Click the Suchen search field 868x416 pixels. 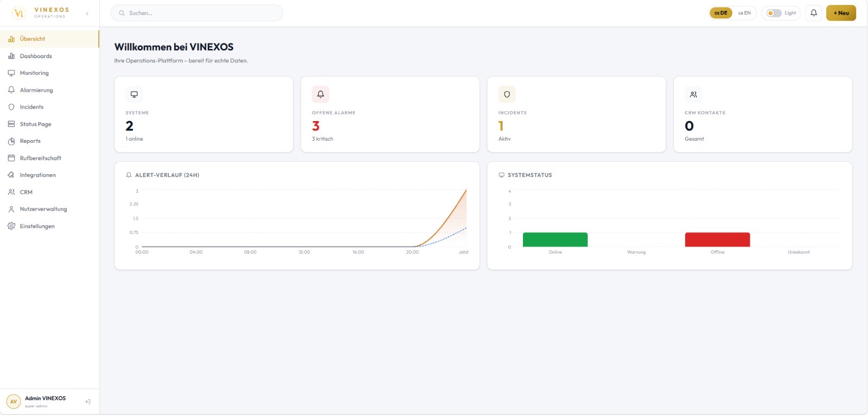coord(197,13)
